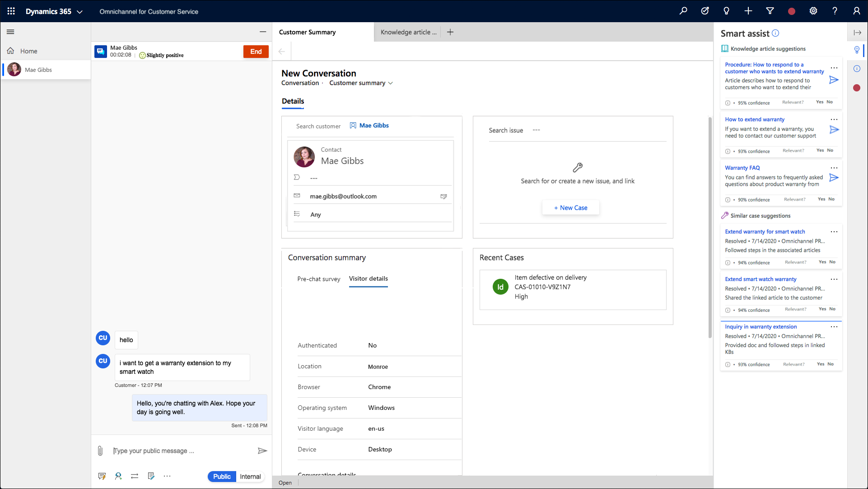This screenshot has width=868, height=489.
Task: Click the New Case button
Action: pyautogui.click(x=570, y=207)
